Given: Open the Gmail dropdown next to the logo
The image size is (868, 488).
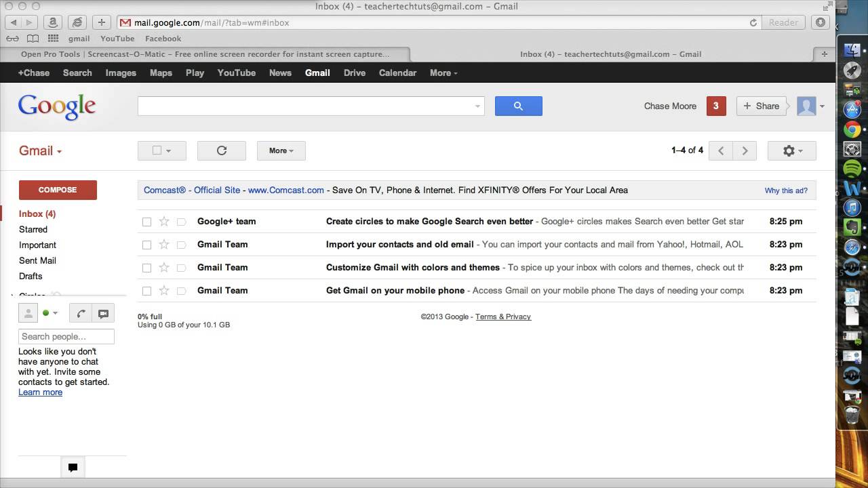Looking at the screenshot, I should [40, 150].
